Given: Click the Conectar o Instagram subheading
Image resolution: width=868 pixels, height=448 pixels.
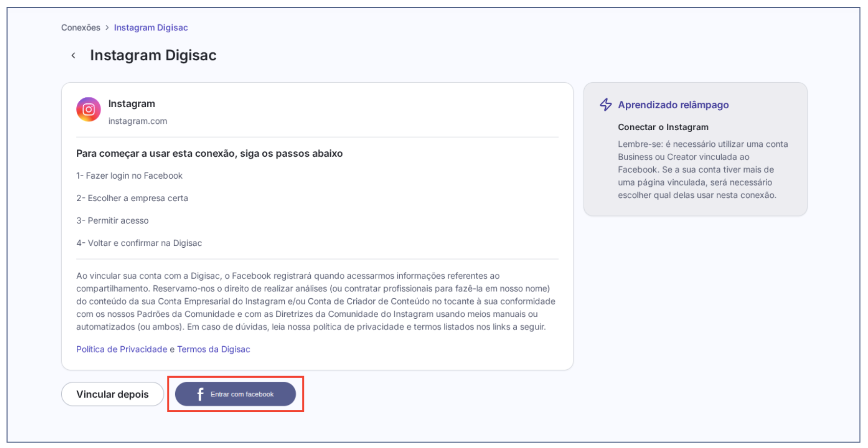Looking at the screenshot, I should (x=663, y=127).
